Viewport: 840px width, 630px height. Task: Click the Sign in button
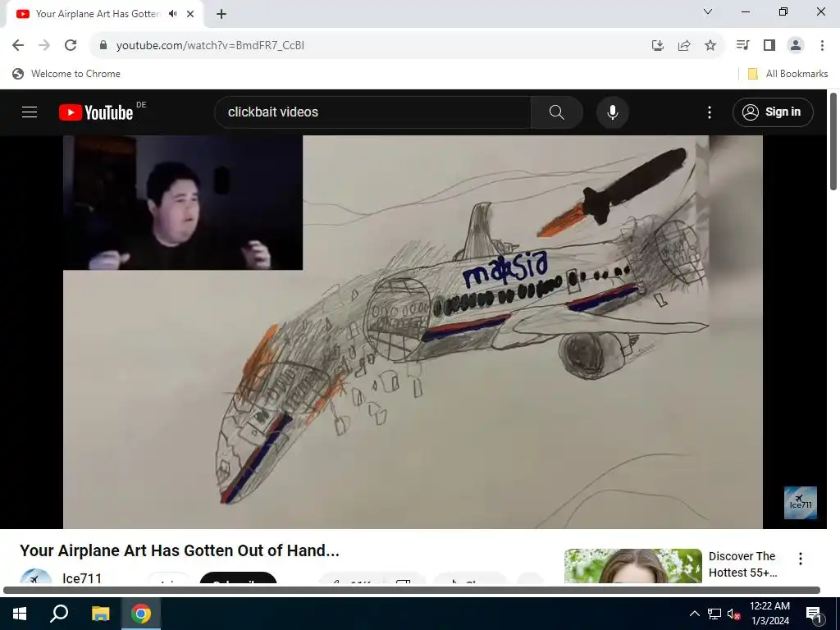(x=773, y=112)
